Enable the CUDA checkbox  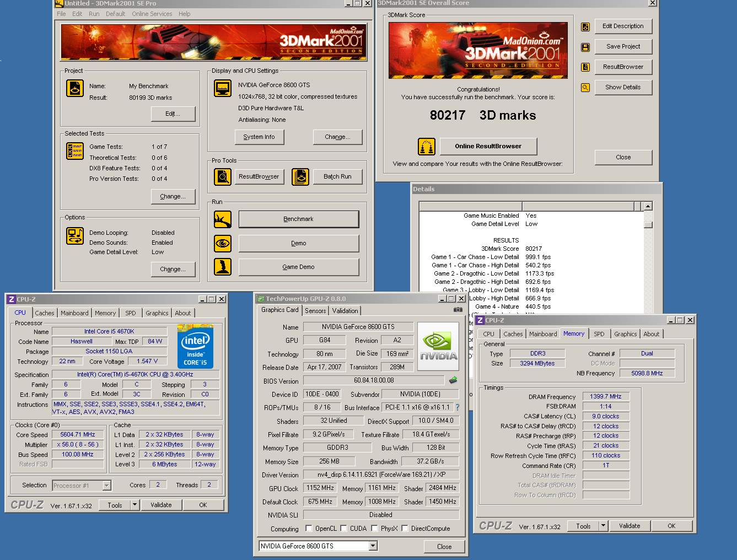[343, 529]
